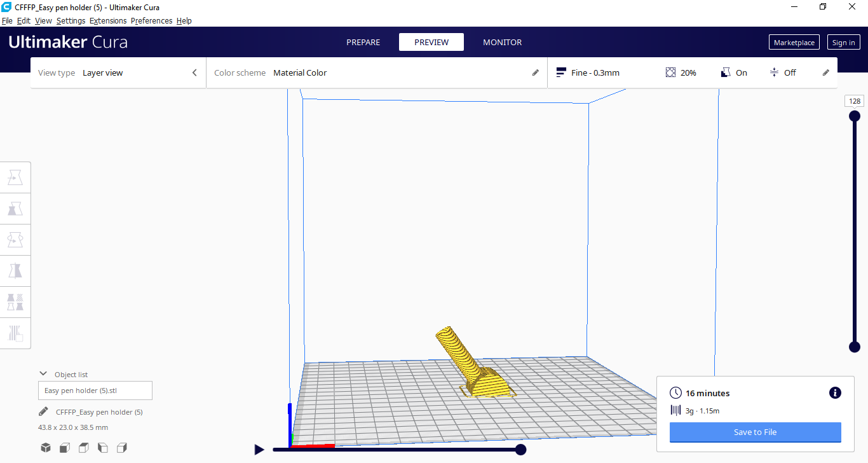Collapse the Object list
Viewport: 868px width, 463px height.
click(43, 374)
